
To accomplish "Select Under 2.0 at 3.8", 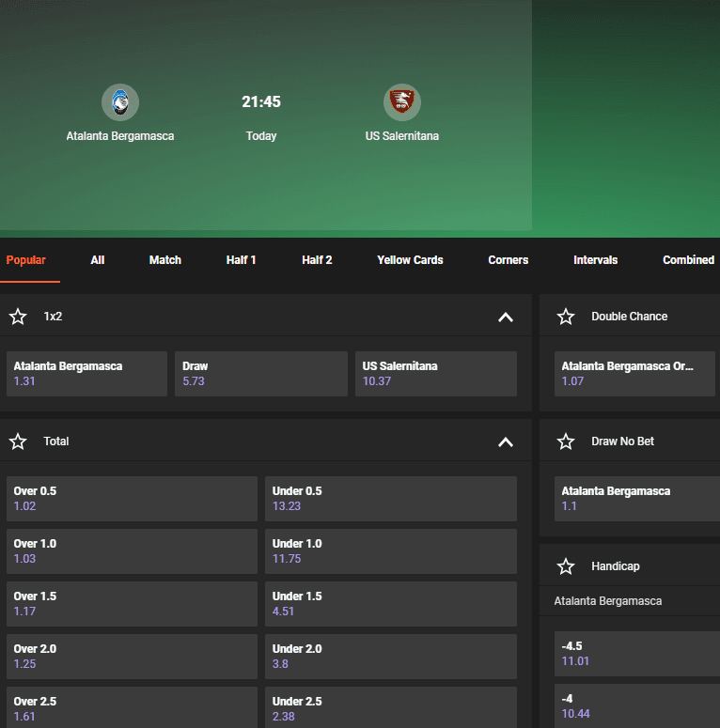I will (391, 657).
